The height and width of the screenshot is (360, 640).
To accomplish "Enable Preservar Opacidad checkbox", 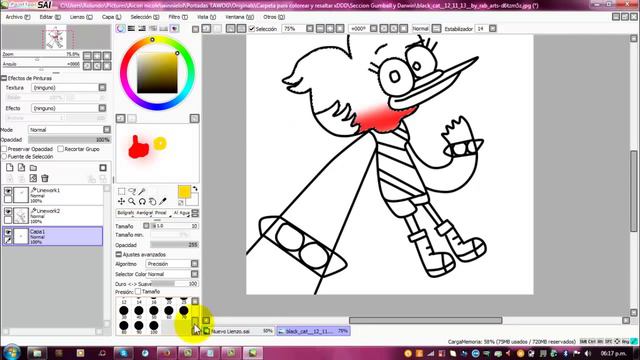I will 4,149.
